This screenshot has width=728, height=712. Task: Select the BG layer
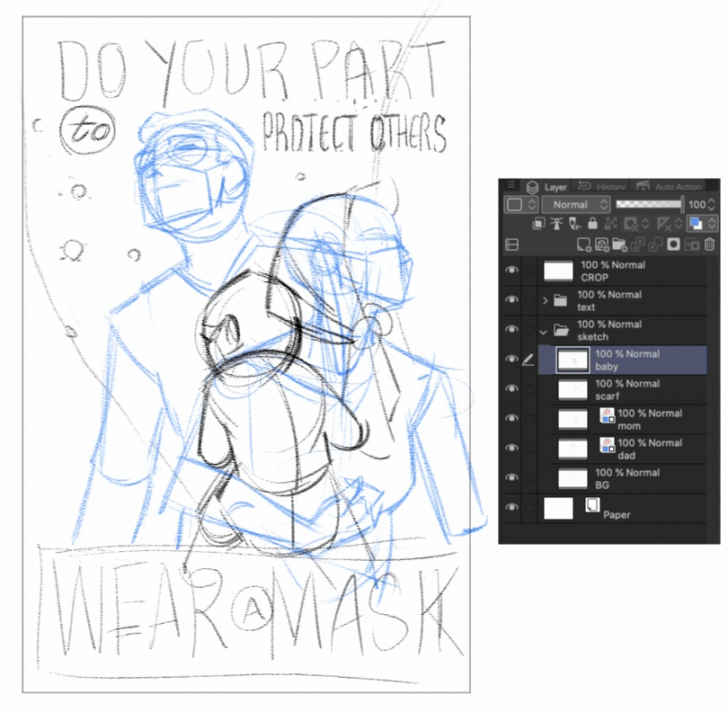(x=623, y=478)
